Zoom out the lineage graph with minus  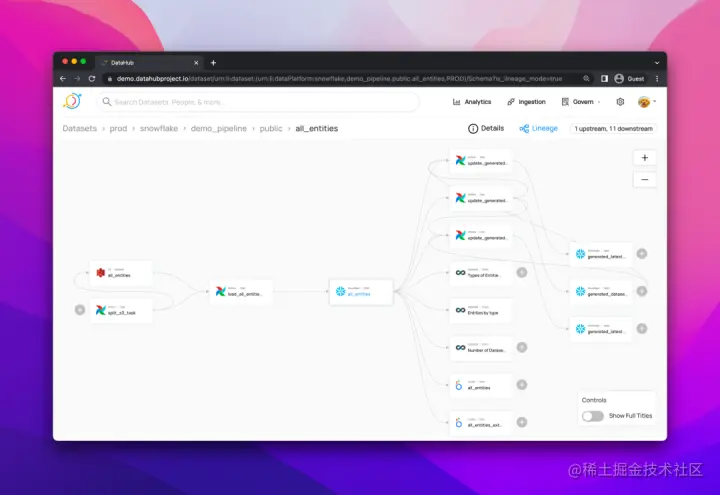pos(645,180)
